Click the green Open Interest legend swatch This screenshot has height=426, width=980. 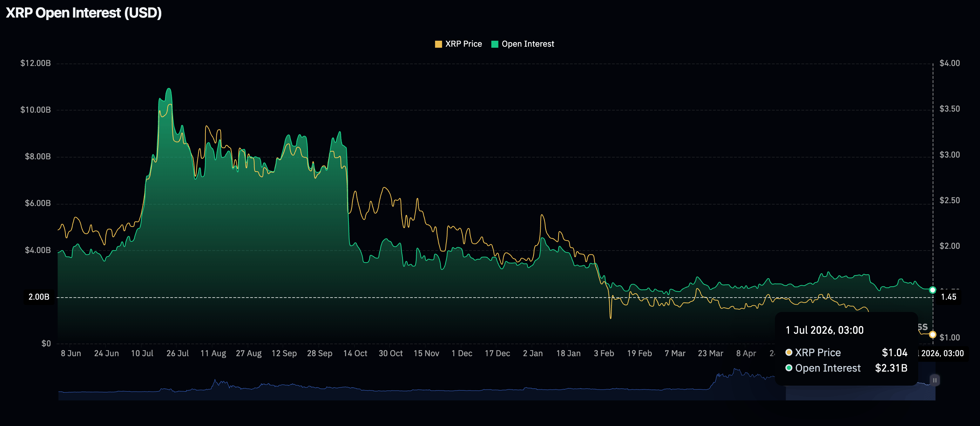[x=495, y=44]
